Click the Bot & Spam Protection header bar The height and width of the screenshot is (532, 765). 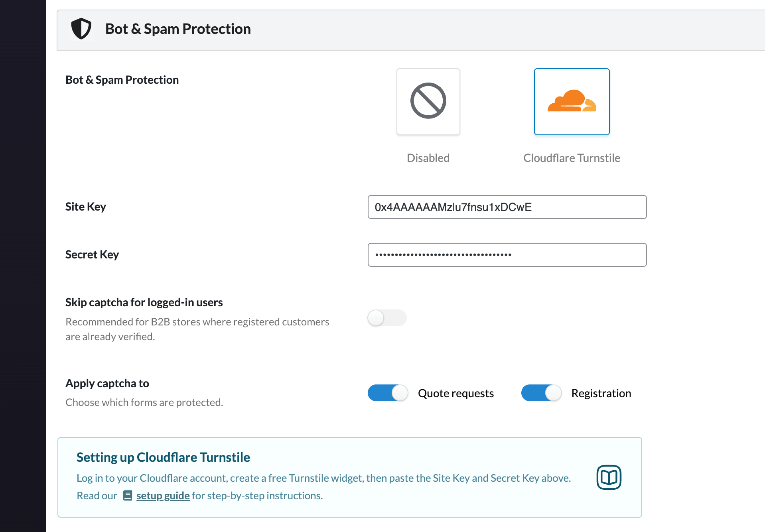(x=411, y=30)
